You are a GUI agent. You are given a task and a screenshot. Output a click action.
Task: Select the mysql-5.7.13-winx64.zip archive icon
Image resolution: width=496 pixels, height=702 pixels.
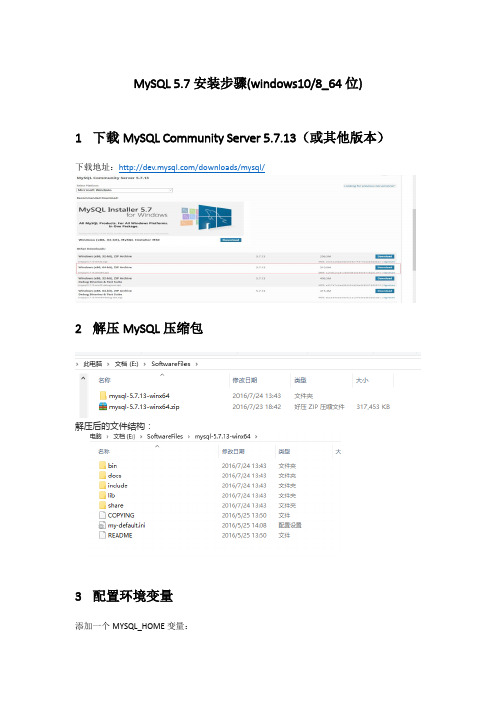(103, 407)
